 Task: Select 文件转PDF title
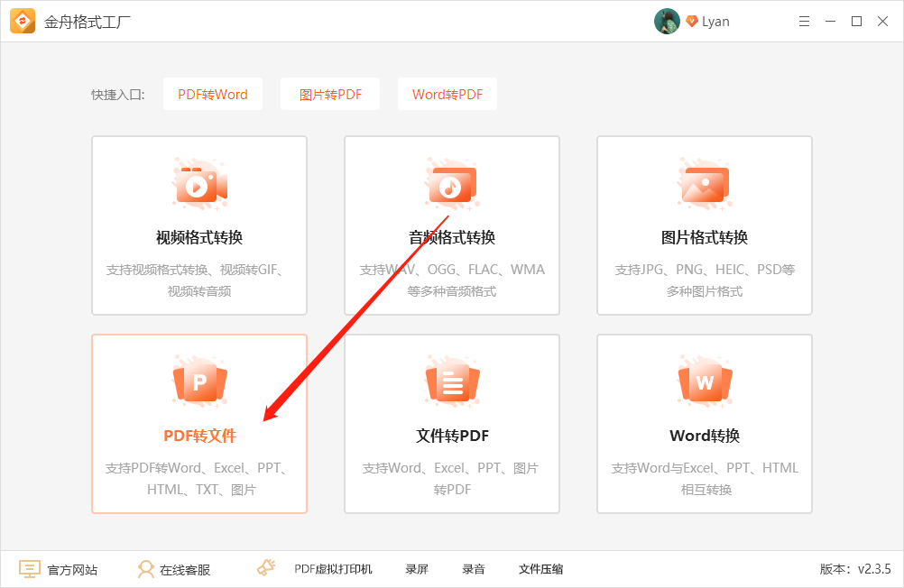[x=452, y=436]
